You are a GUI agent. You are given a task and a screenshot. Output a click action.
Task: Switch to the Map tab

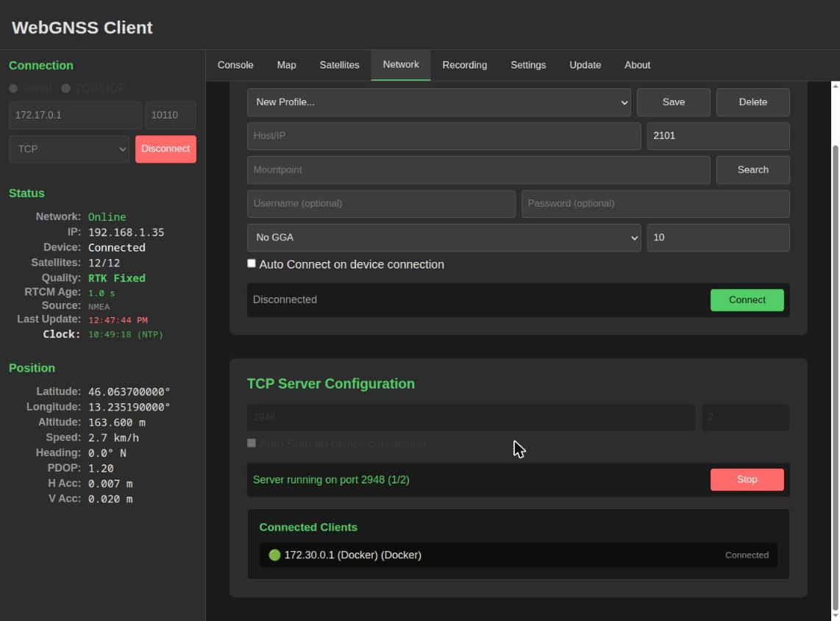point(286,65)
